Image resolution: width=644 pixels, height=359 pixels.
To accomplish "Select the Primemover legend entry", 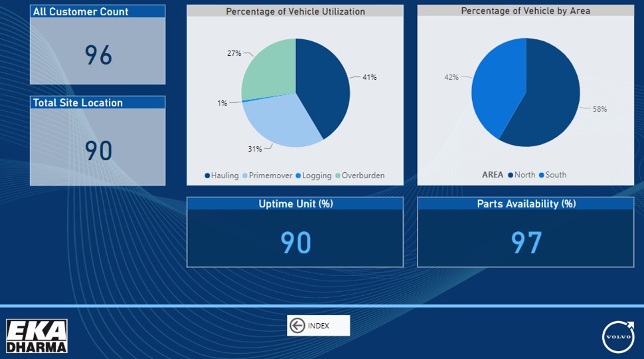I will pos(268,176).
